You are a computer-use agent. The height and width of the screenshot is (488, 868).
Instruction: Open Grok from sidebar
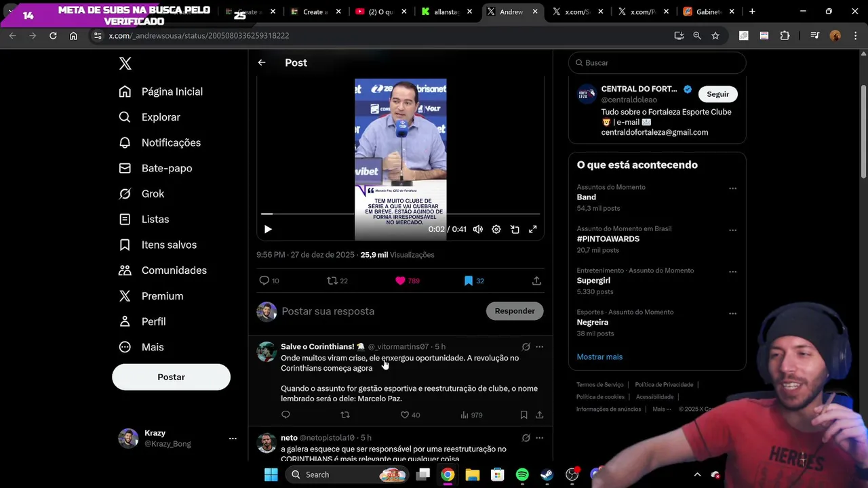coord(141,194)
